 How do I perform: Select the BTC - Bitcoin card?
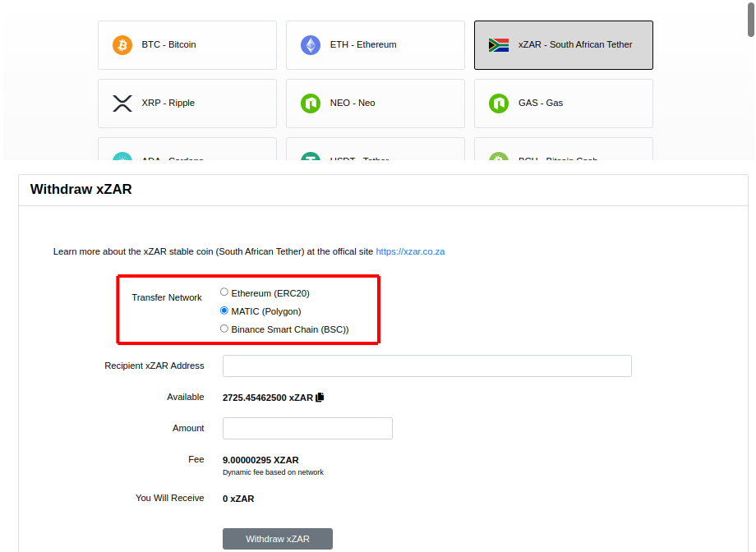point(187,45)
